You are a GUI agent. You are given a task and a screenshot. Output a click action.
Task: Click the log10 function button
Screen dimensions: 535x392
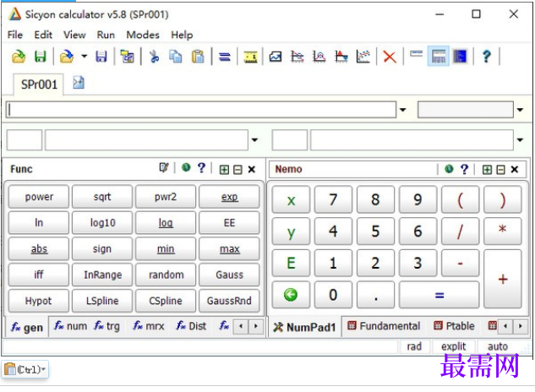[102, 223]
